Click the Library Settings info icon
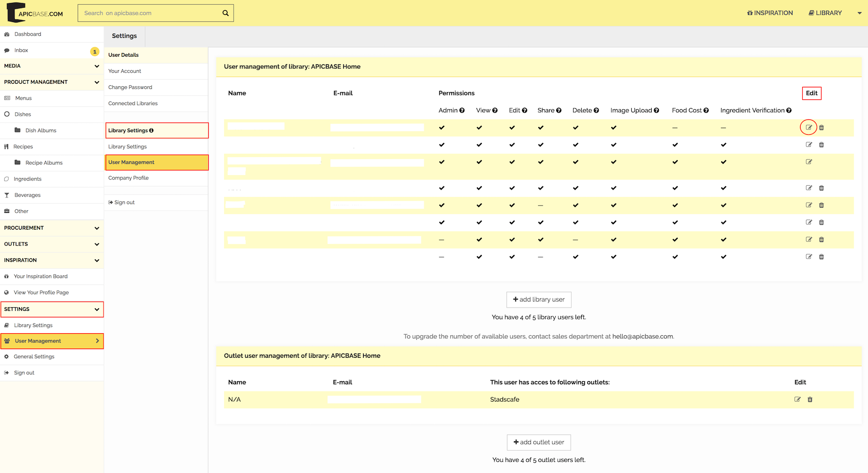This screenshot has width=868, height=473. (x=152, y=131)
